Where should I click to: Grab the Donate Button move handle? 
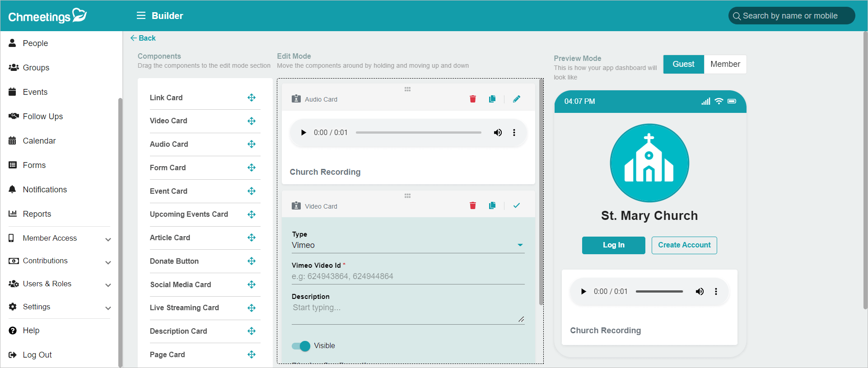point(252,261)
